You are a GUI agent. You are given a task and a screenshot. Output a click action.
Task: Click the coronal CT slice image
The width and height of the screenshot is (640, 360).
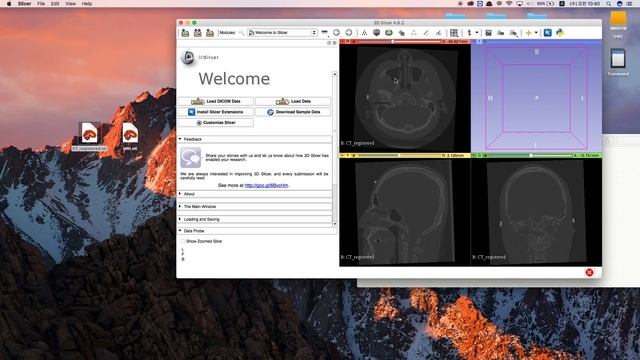point(536,212)
